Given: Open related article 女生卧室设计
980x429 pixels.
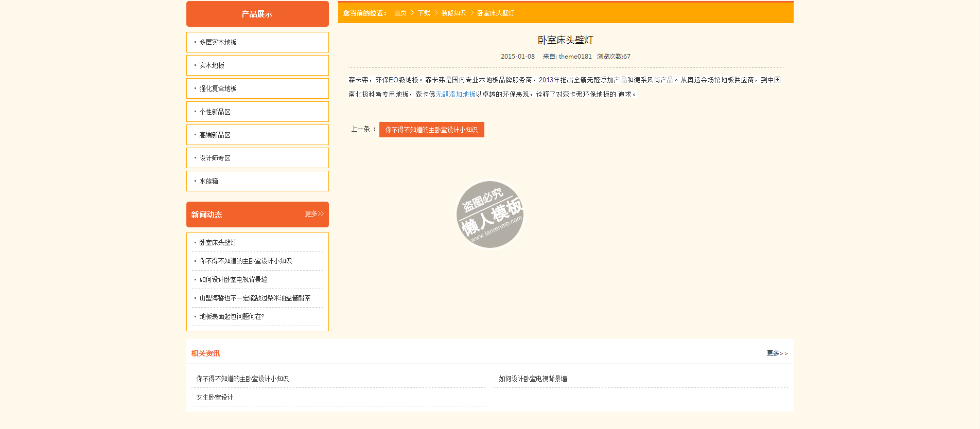Looking at the screenshot, I should coord(215,397).
